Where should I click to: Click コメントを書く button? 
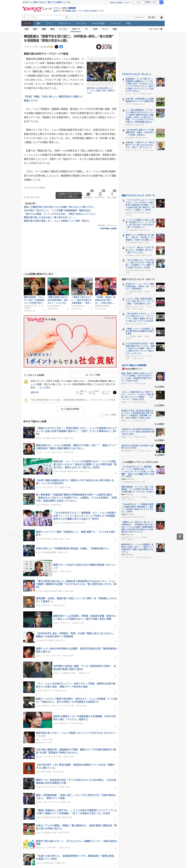tap(93, 375)
